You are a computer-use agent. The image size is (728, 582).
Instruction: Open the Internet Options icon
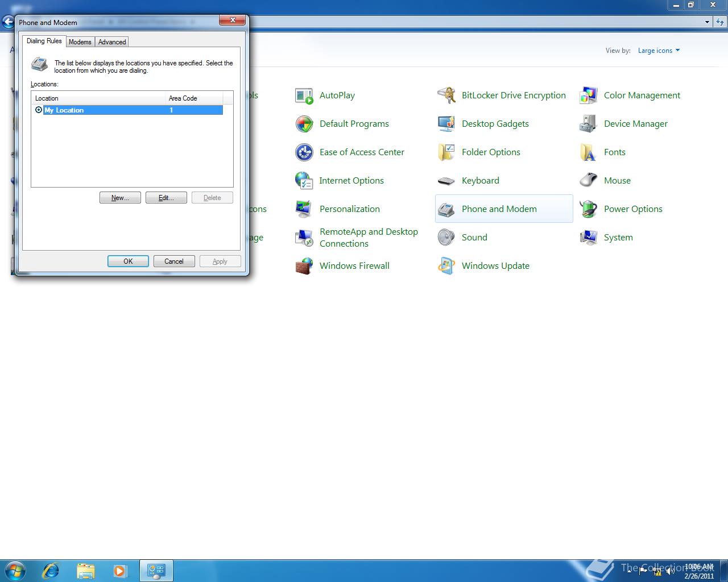pos(304,181)
